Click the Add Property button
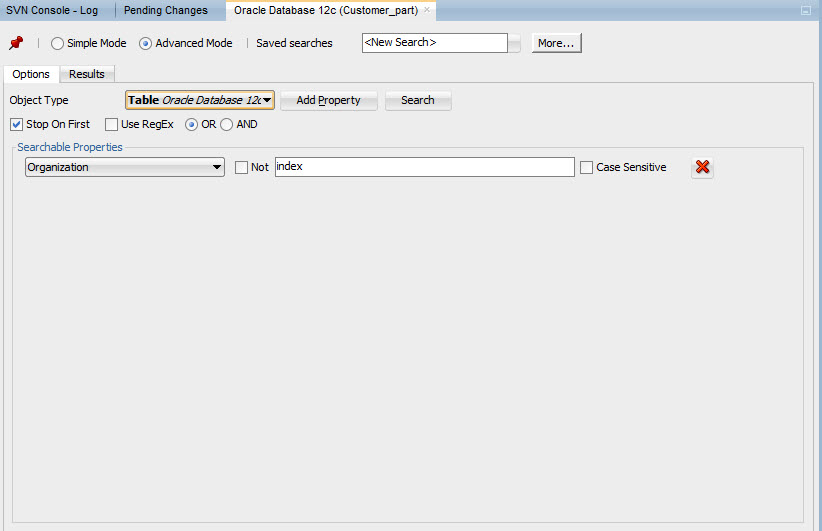 (x=328, y=101)
